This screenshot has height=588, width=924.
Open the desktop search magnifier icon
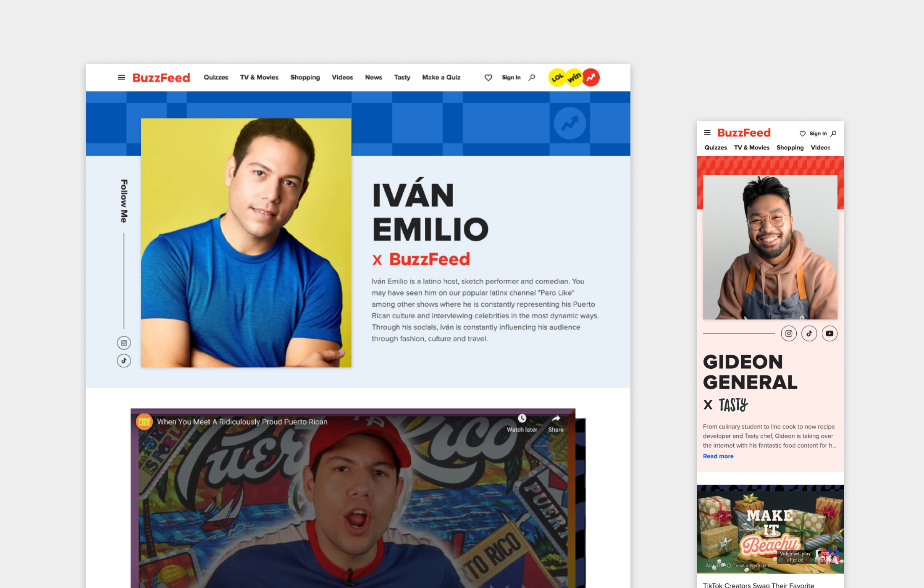[532, 77]
